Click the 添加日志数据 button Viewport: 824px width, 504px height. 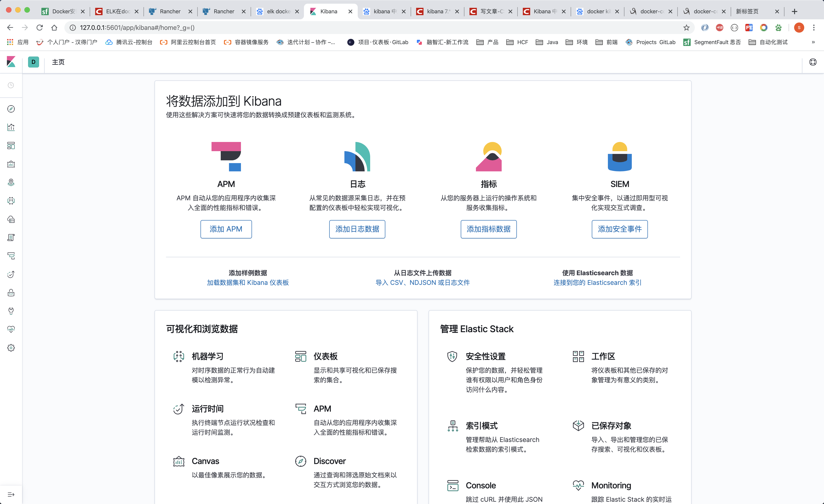click(357, 229)
